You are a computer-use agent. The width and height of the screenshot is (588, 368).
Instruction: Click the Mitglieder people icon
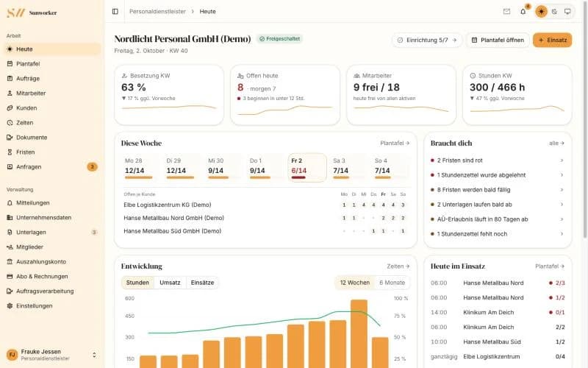click(10, 247)
